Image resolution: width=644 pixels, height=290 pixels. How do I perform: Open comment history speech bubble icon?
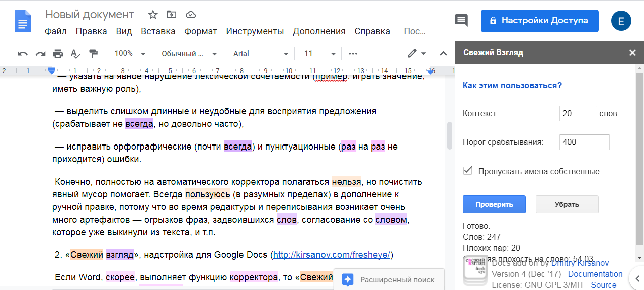[x=461, y=21]
